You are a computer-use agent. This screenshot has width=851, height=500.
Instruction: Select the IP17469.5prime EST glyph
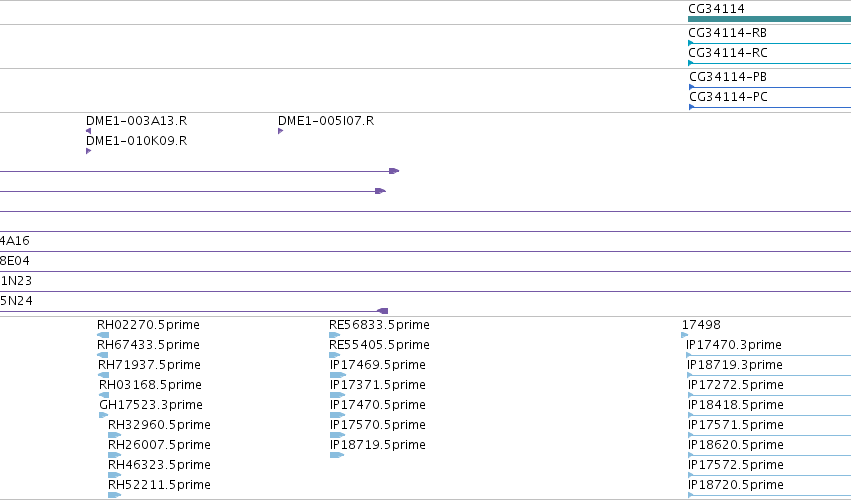338,375
